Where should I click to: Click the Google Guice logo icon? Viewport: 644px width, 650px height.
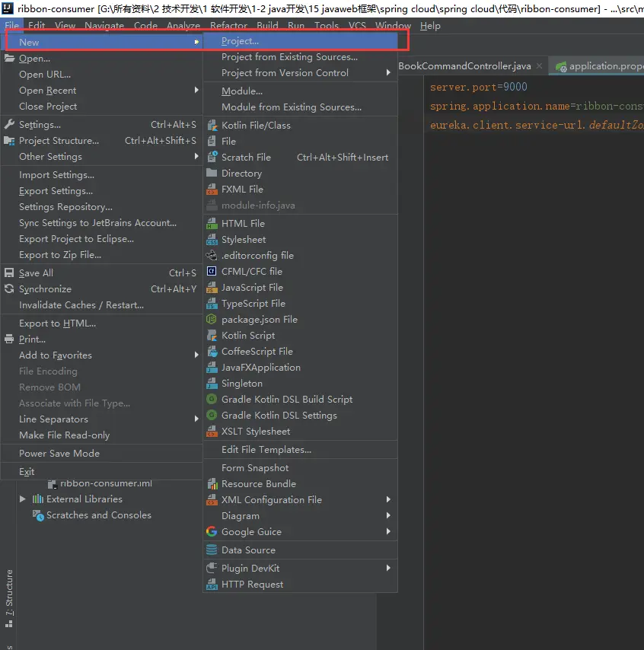coord(212,531)
